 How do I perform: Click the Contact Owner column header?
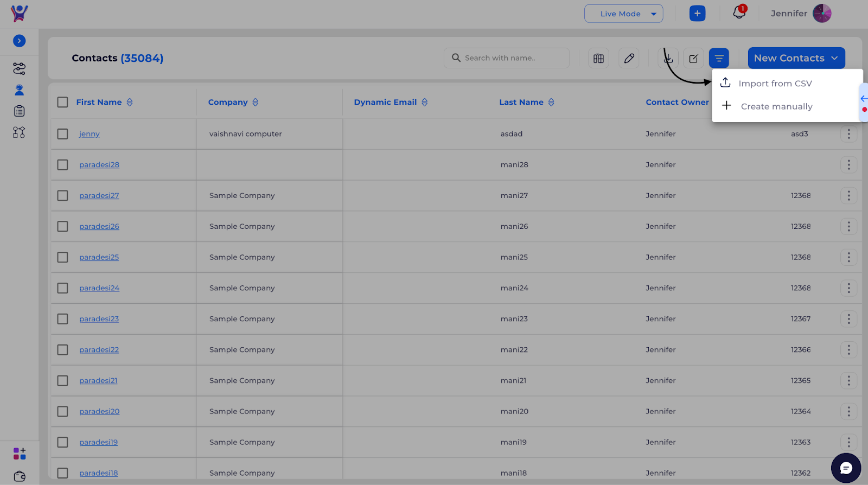677,102
